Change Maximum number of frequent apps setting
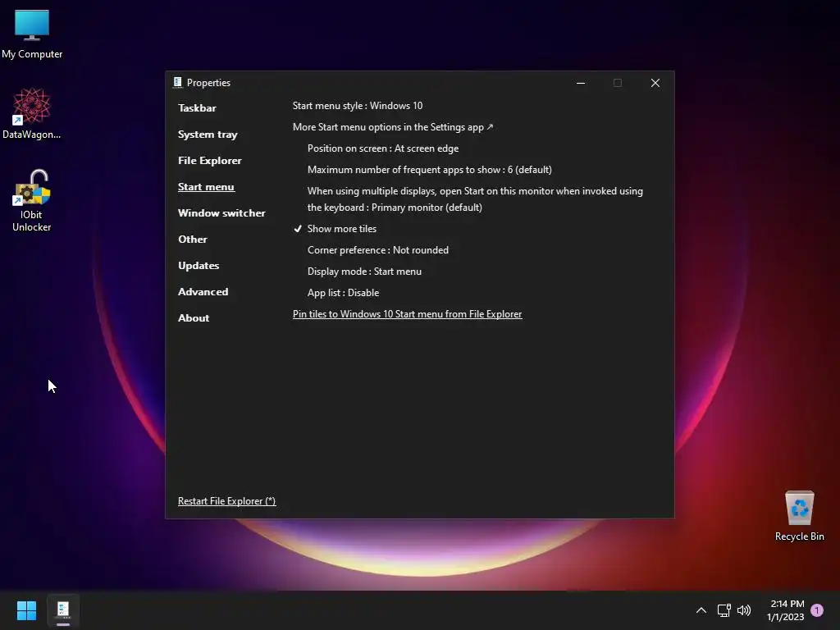The image size is (840, 630). (430, 170)
